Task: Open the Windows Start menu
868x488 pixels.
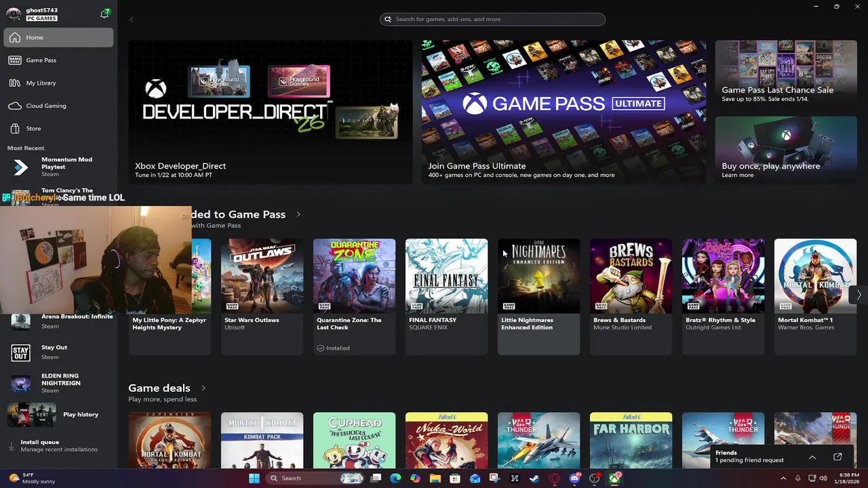Action: tap(254, 478)
